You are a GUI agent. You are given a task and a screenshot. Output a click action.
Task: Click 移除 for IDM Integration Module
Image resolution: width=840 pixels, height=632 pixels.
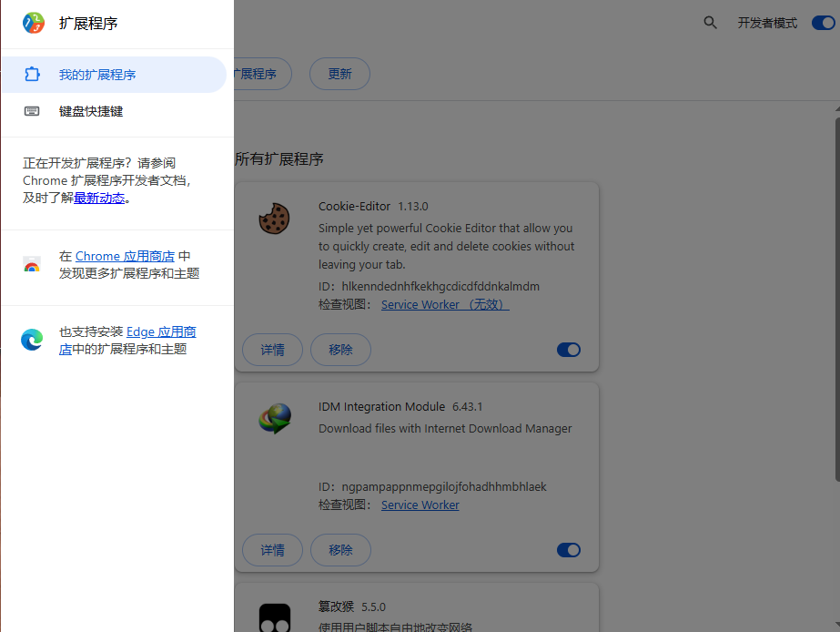click(x=340, y=550)
